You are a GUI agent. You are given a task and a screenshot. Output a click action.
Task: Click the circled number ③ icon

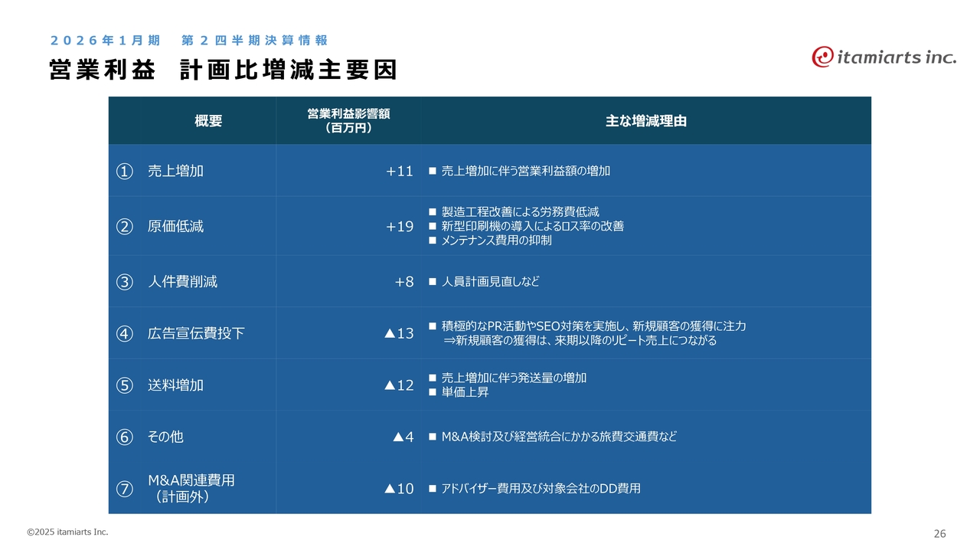(x=124, y=282)
